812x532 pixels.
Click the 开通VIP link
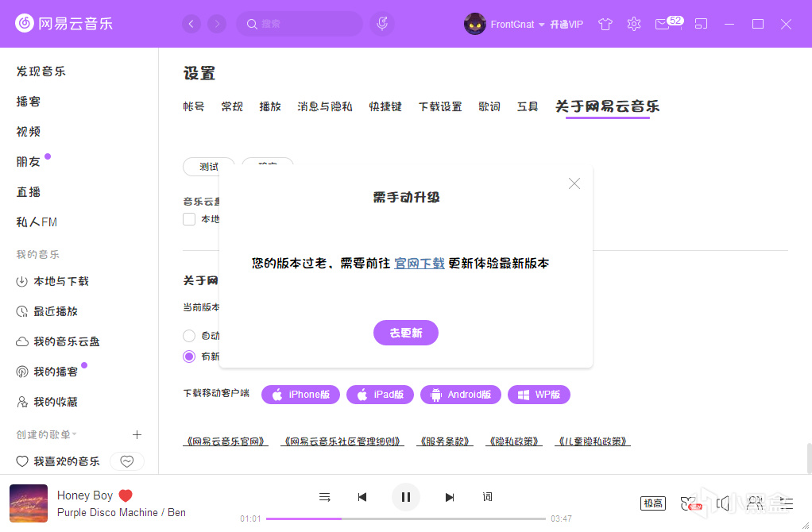click(566, 25)
